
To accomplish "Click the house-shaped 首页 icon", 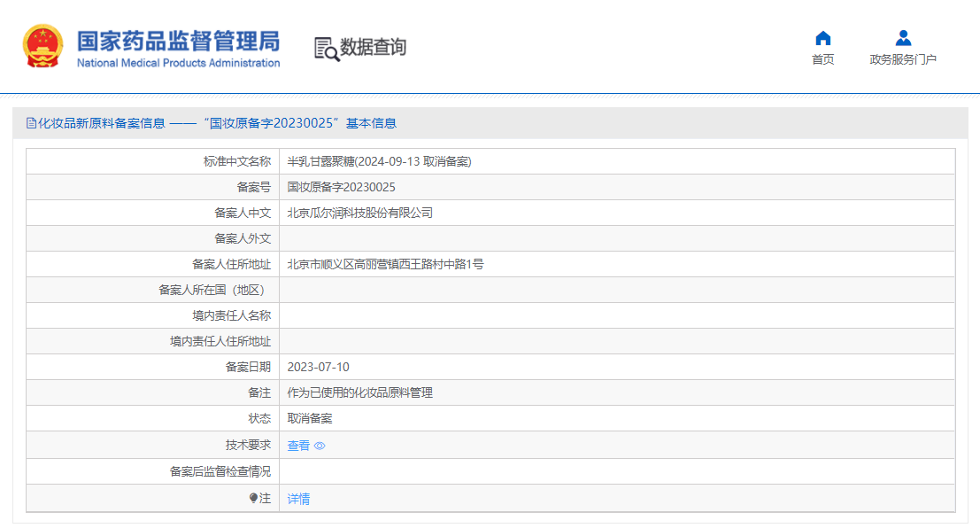I will pyautogui.click(x=822, y=38).
